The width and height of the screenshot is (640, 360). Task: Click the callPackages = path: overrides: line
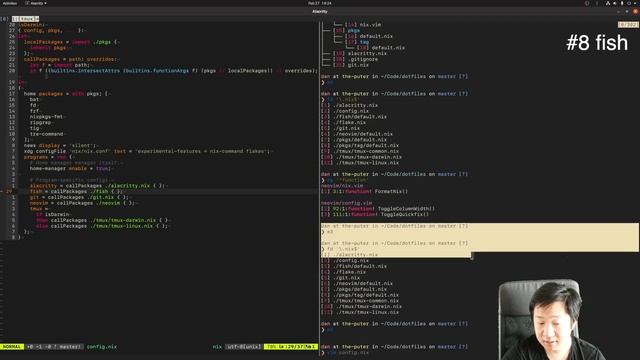coord(70,59)
